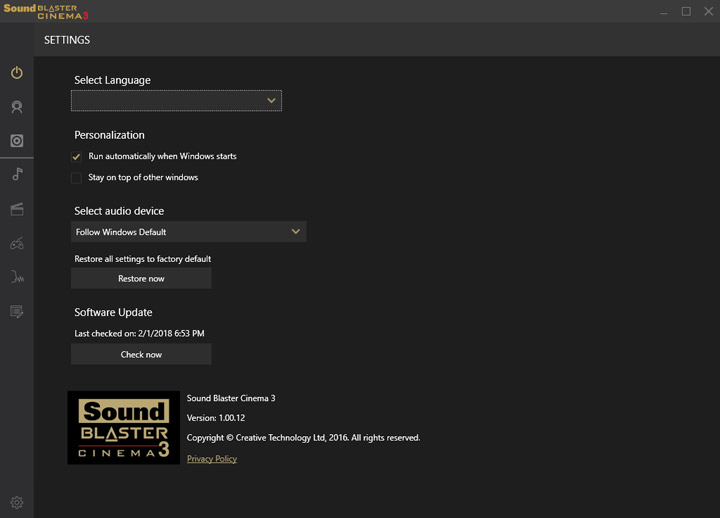Select the Music note profile icon
This screenshot has width=720, height=518.
point(17,174)
